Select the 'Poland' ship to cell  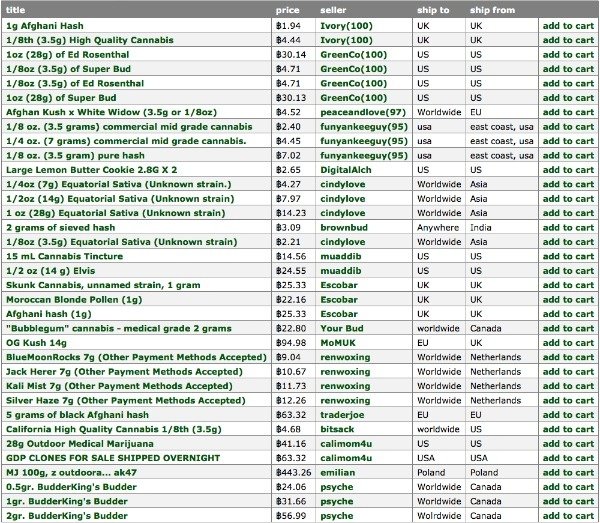tap(431, 472)
